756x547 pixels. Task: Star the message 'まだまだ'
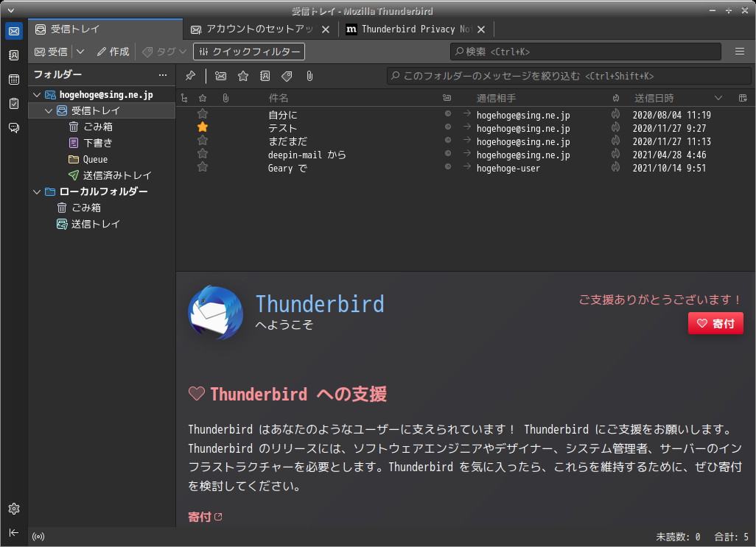(x=203, y=141)
